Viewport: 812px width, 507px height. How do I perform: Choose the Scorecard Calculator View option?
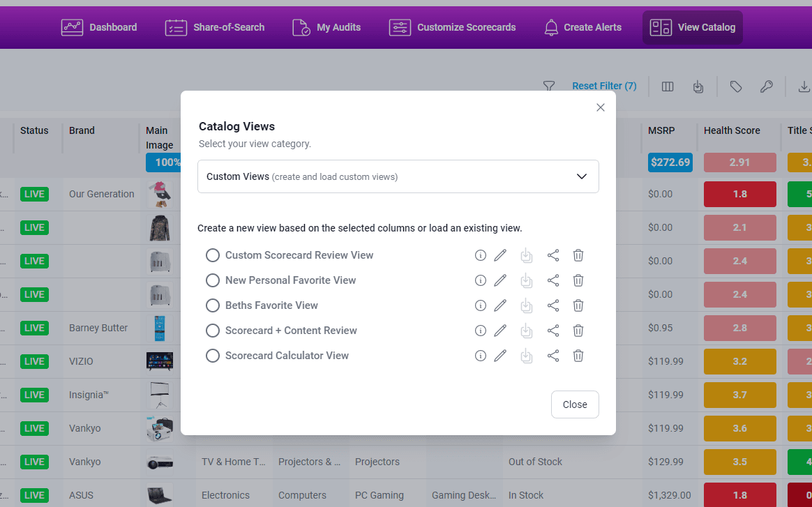(213, 356)
